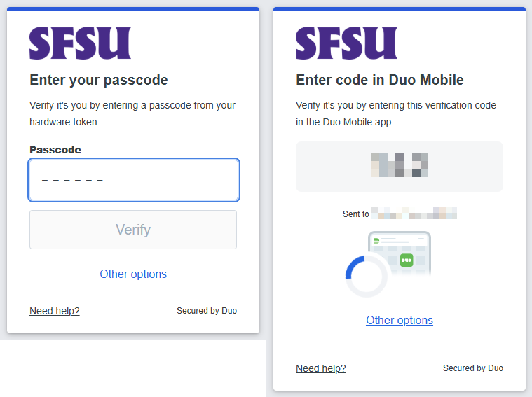Click Need help? in the Duo Mobile panel
Viewport: 532px width, 397px height.
tap(320, 368)
